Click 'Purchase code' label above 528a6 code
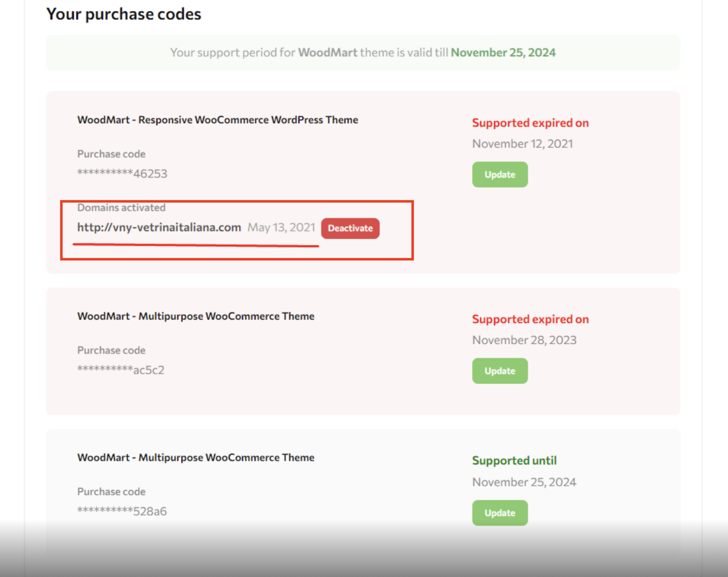 pyautogui.click(x=111, y=492)
